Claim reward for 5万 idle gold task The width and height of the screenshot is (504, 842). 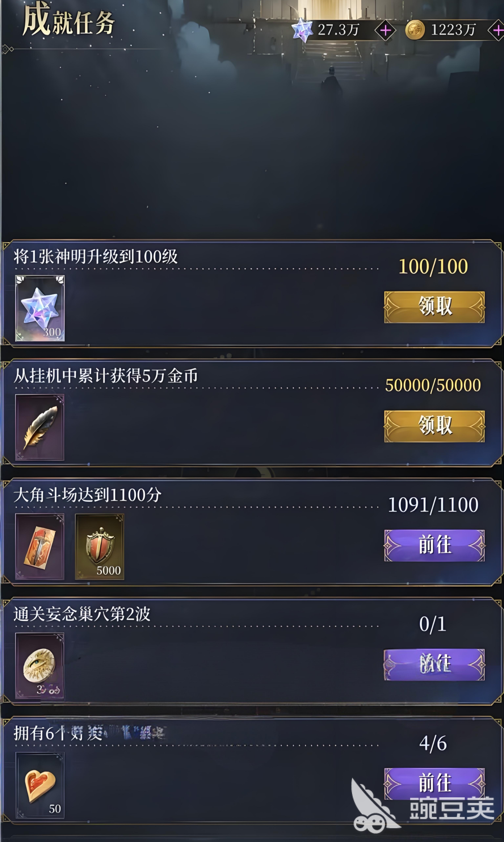(434, 426)
